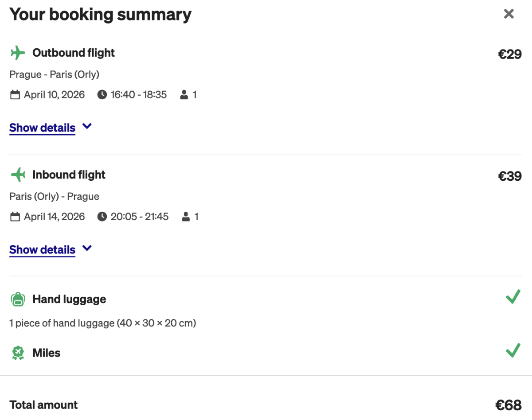Viewport: 532px width, 420px height.
Task: Expand outbound flight details chevron
Action: click(x=87, y=126)
